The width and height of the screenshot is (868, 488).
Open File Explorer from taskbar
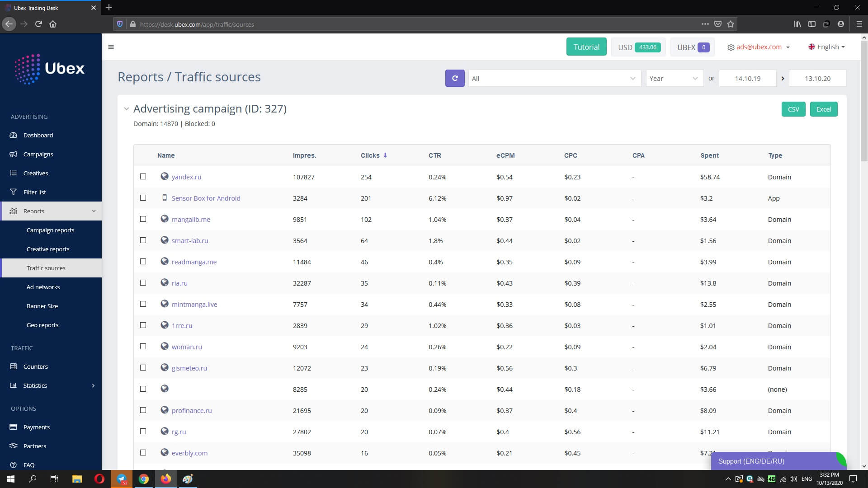pos(77,479)
